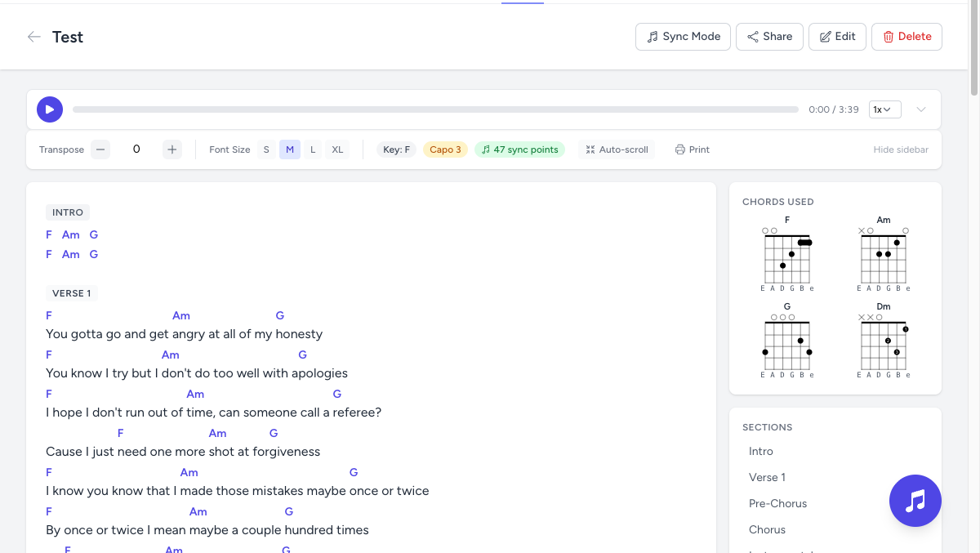Viewport: 980px width, 553px height.
Task: Switch font size to XL
Action: pyautogui.click(x=337, y=149)
